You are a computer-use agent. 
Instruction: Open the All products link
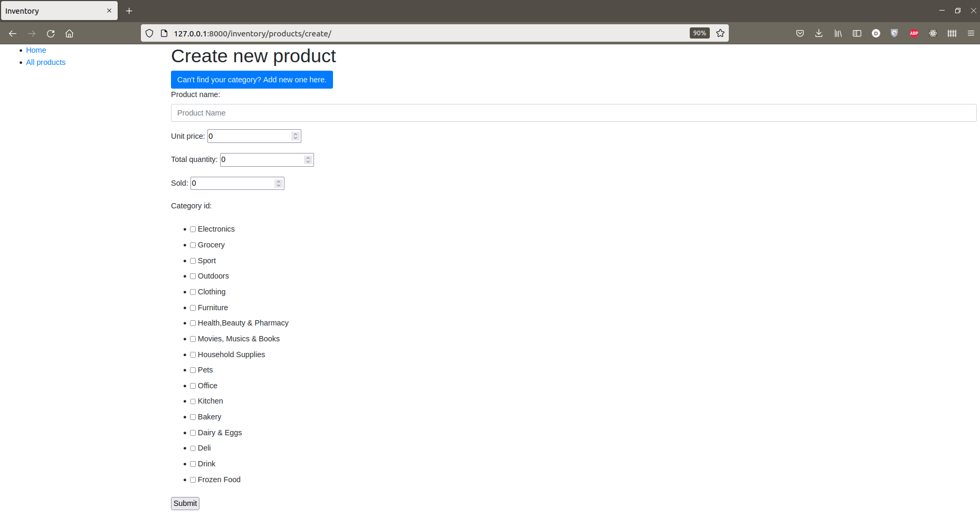[46, 62]
